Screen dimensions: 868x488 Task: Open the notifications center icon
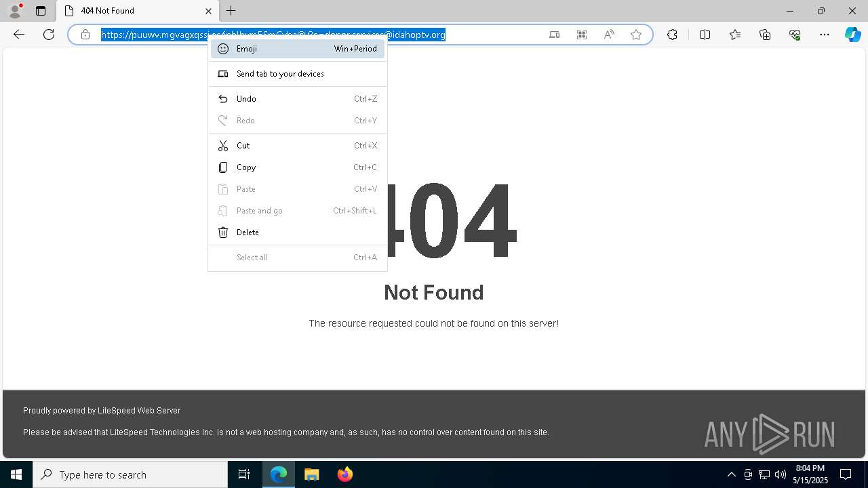click(x=846, y=474)
